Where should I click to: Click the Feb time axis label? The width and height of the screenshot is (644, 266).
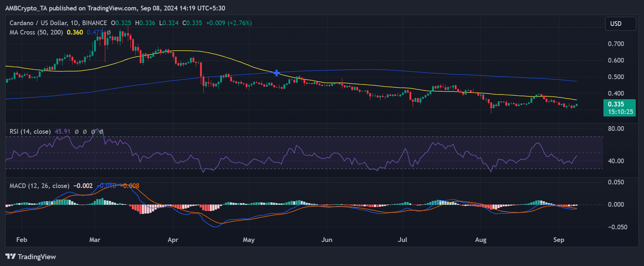22,240
